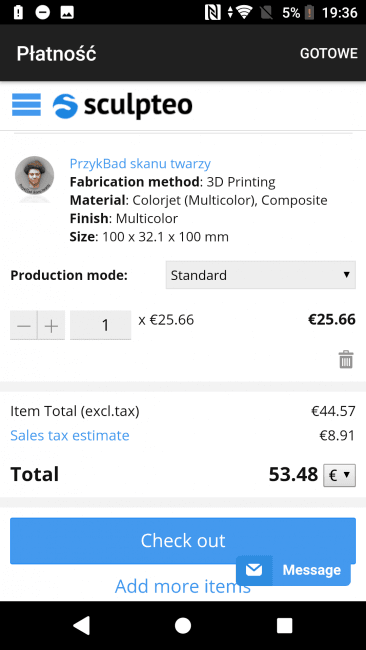Tap Android back navigation button
Viewport: 366px width, 650px height.
click(x=82, y=626)
